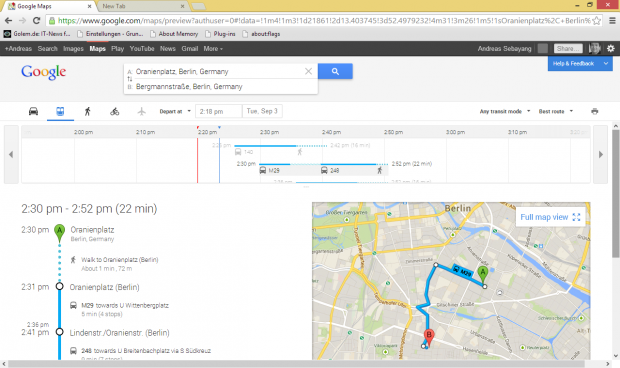Click the date field Tue, Sep 3

pos(262,111)
